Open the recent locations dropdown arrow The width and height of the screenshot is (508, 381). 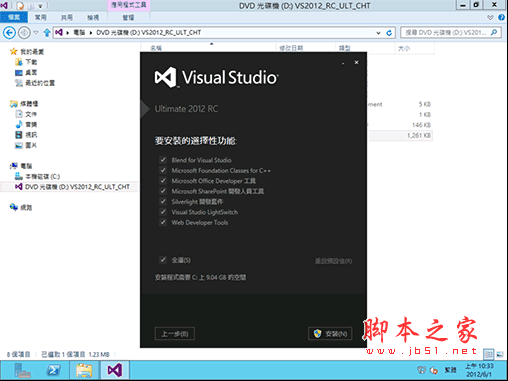(36, 33)
